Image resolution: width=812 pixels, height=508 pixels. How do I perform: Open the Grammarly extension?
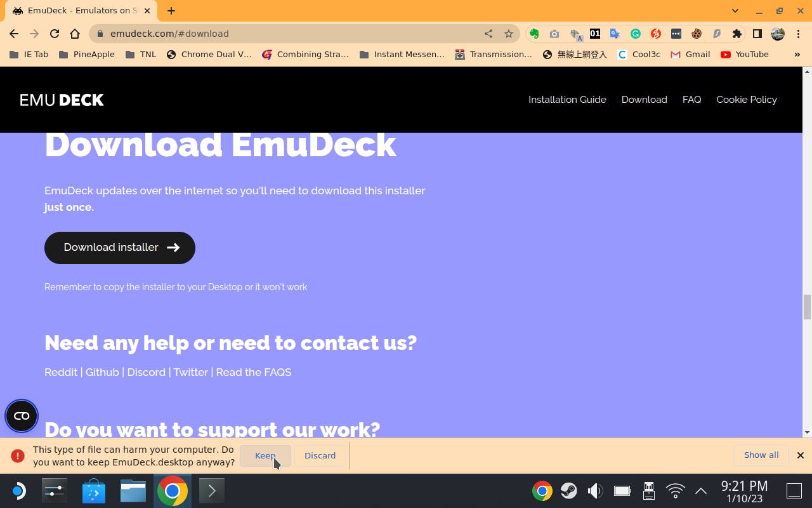pyautogui.click(x=636, y=34)
